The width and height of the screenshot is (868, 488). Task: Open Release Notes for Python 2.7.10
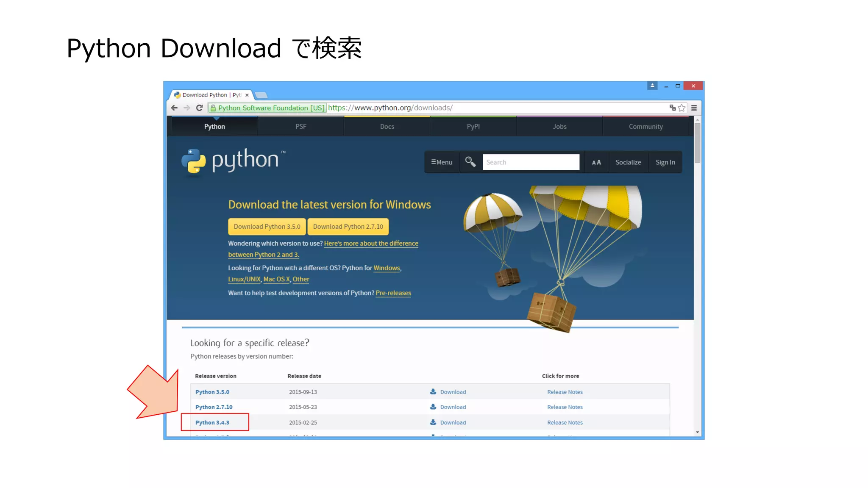click(565, 407)
